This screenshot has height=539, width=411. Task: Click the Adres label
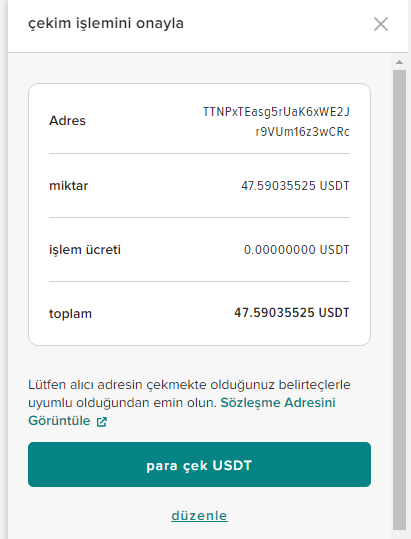(x=67, y=121)
